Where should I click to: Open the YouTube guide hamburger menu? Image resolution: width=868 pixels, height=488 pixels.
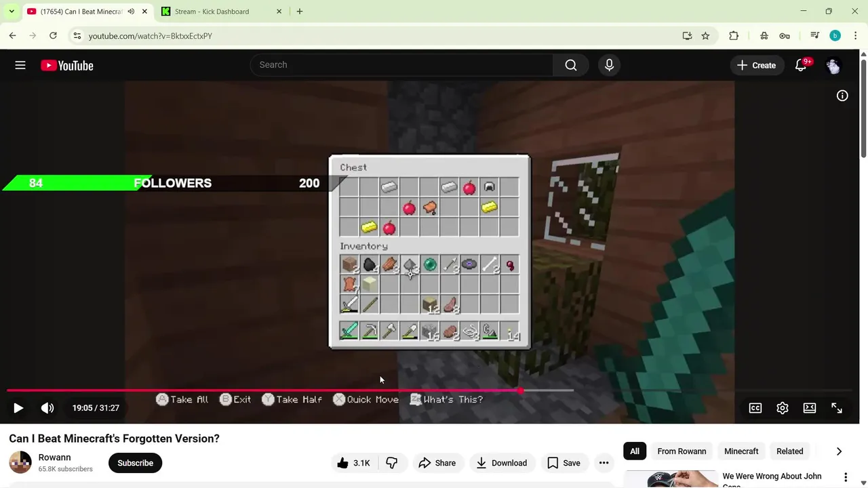[20, 65]
